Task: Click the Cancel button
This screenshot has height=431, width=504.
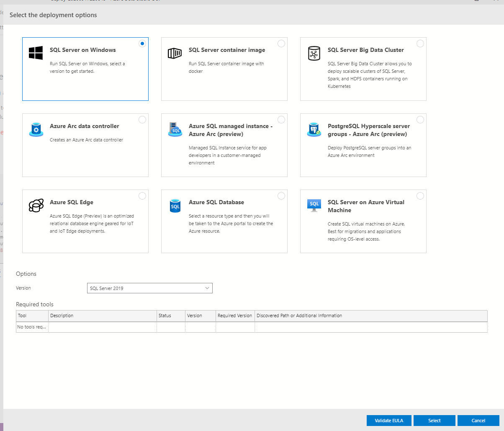Action: pyautogui.click(x=478, y=421)
